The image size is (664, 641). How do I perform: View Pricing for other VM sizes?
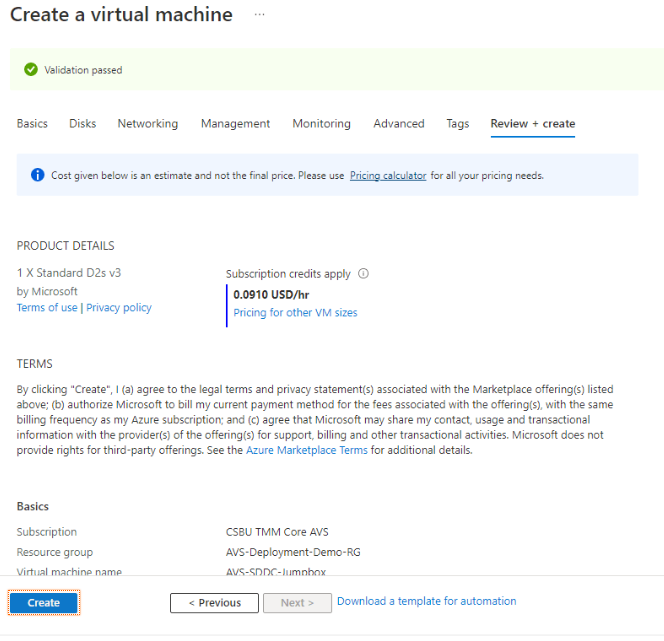tap(295, 313)
